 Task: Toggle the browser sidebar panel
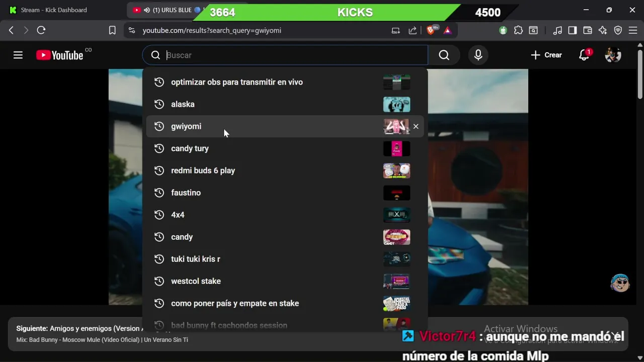[573, 30]
